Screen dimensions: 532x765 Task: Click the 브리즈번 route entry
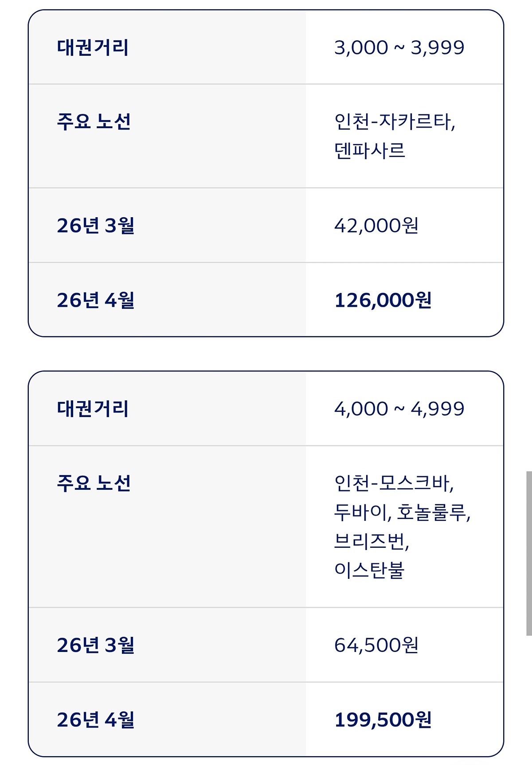(371, 541)
